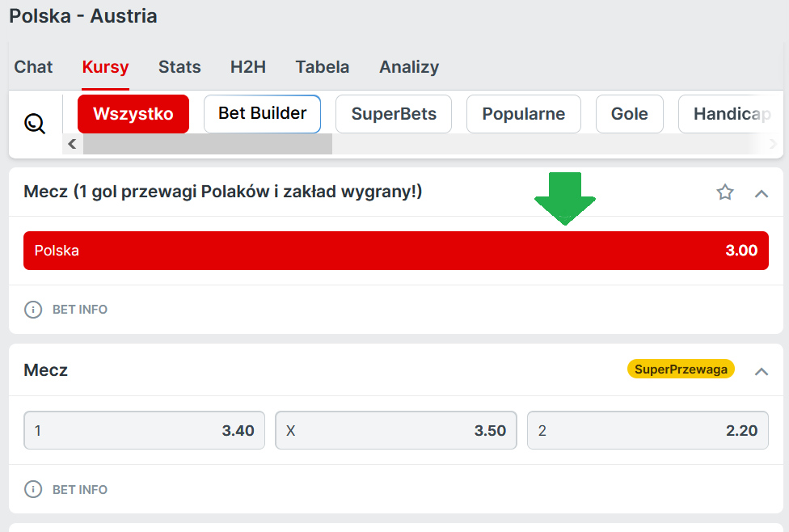Pick Polska at odds 3.00
The image size is (789, 532).
(395, 251)
